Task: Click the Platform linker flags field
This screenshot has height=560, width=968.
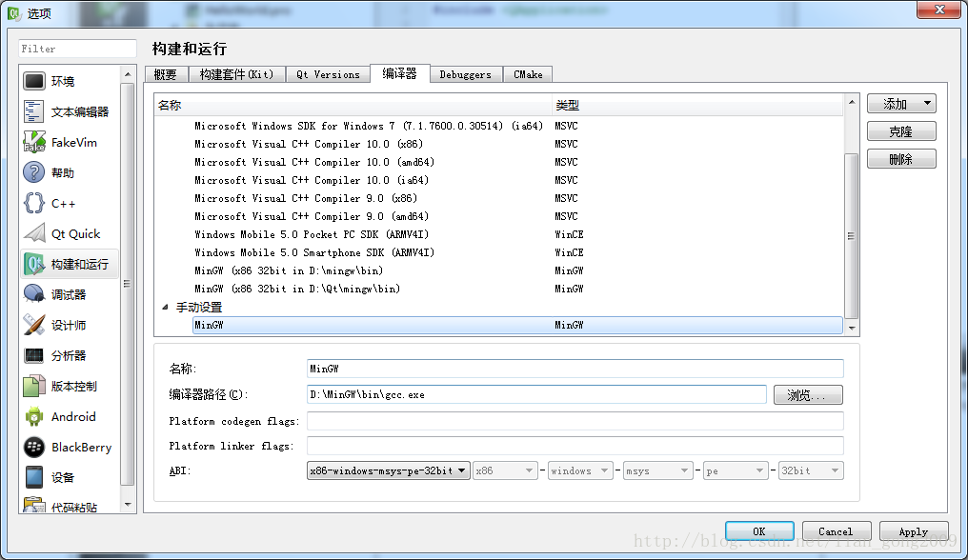Action: [575, 445]
